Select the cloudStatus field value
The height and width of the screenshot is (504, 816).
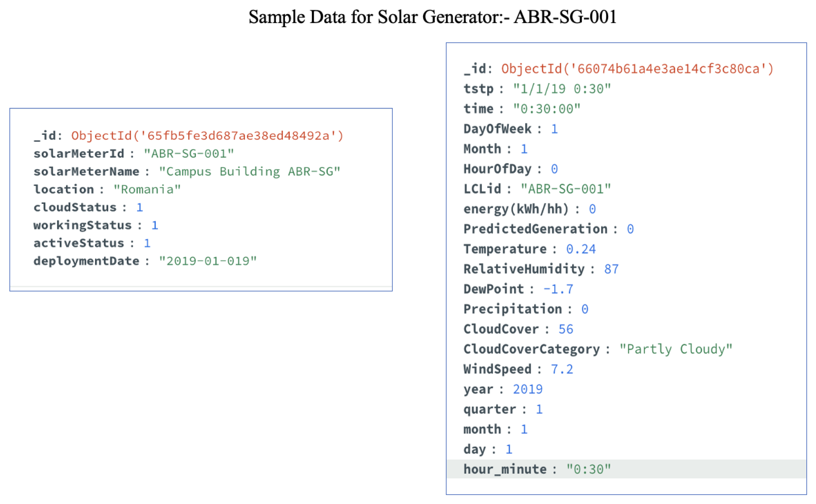click(139, 207)
